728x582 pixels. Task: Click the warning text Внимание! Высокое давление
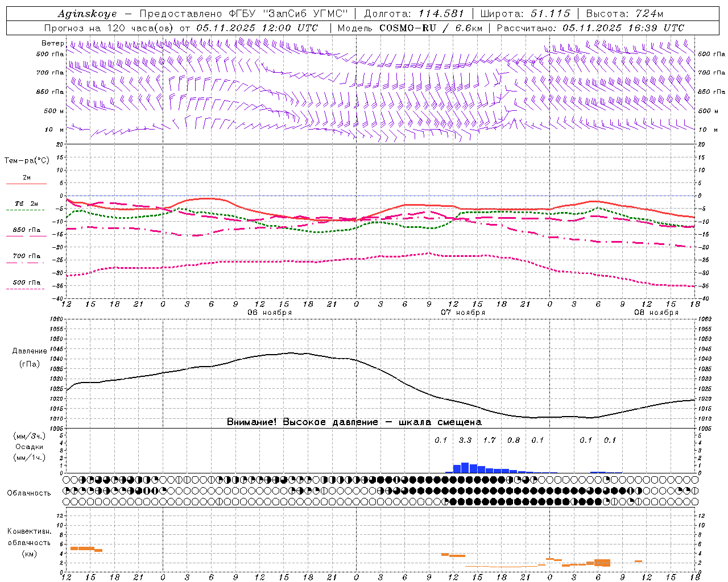click(x=302, y=422)
